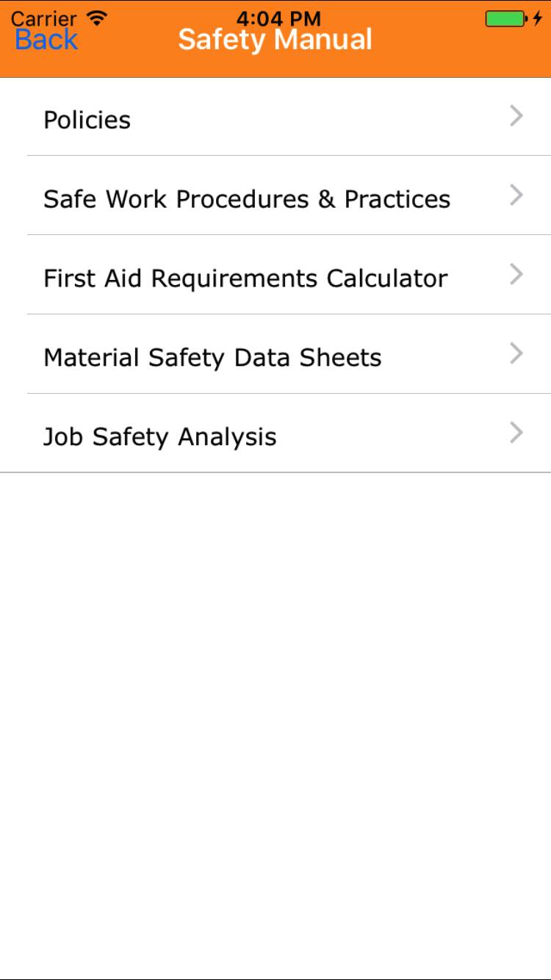The height and width of the screenshot is (980, 551).
Task: Tap the chevron arrow beside Policies
Action: [516, 116]
